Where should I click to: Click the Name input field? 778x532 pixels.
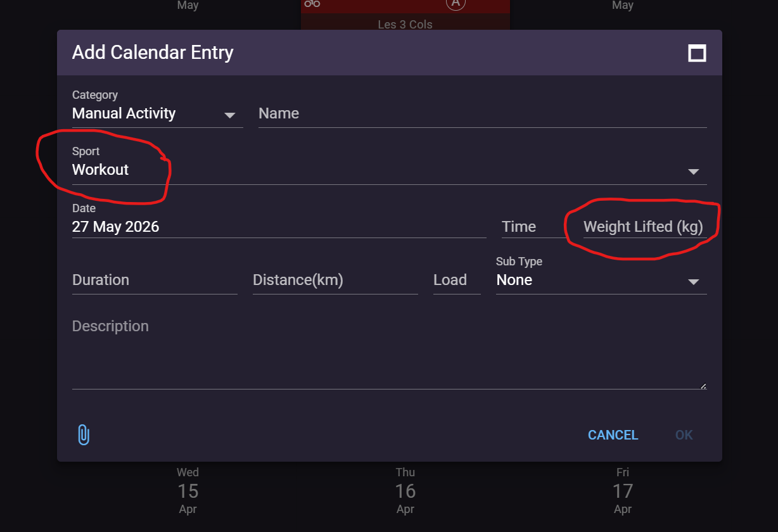(x=483, y=114)
